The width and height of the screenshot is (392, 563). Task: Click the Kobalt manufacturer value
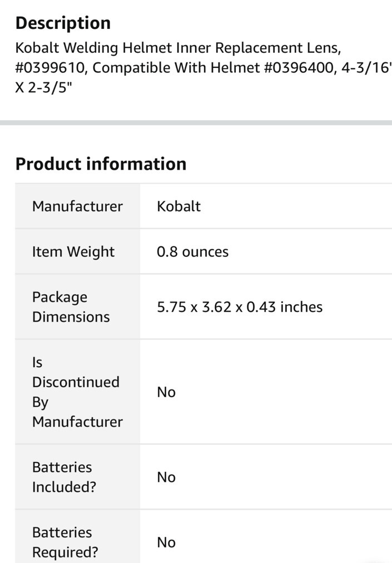pos(178,206)
